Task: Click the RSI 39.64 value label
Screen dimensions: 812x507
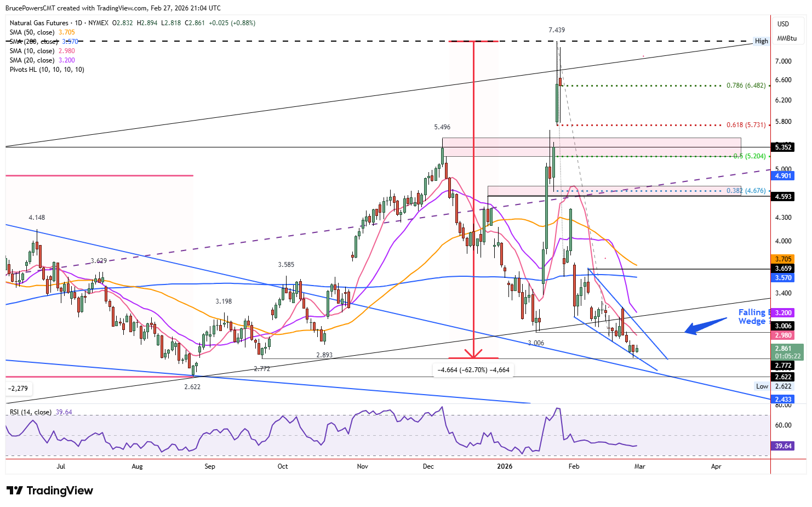Action: click(783, 446)
